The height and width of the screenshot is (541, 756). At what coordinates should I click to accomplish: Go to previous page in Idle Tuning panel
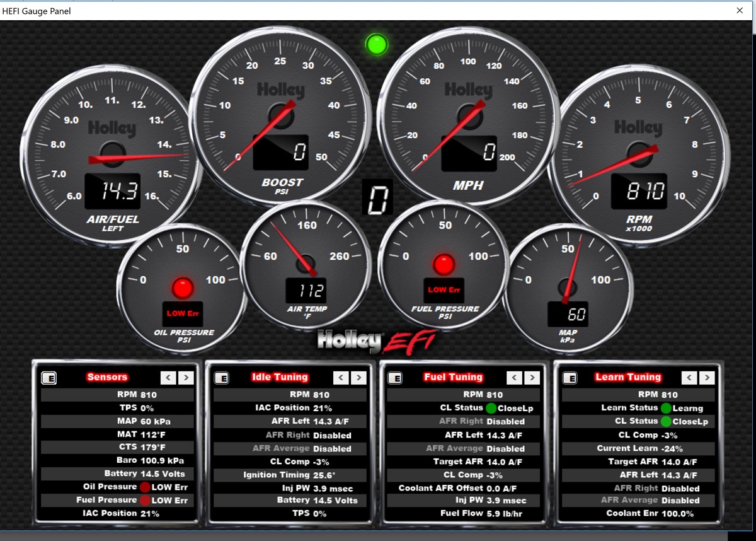[x=341, y=378]
